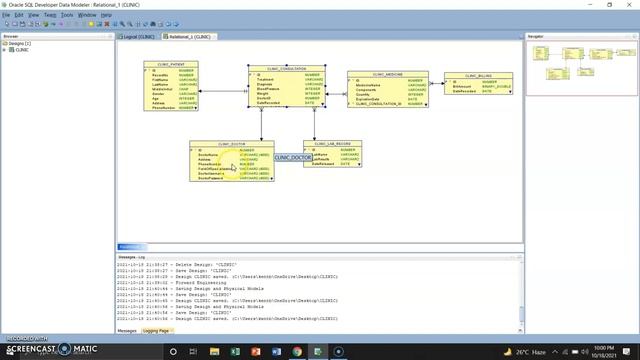Image resolution: width=640 pixels, height=360 pixels.
Task: Select Designs [1] in Browser tree
Action: (16, 43)
